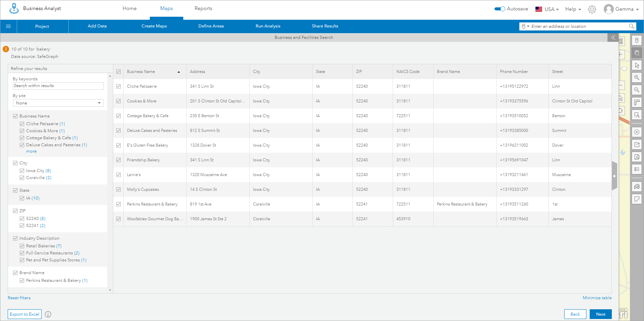
Task: Uncheck the Cliche Patisserie table row checkbox
Action: [x=119, y=86]
